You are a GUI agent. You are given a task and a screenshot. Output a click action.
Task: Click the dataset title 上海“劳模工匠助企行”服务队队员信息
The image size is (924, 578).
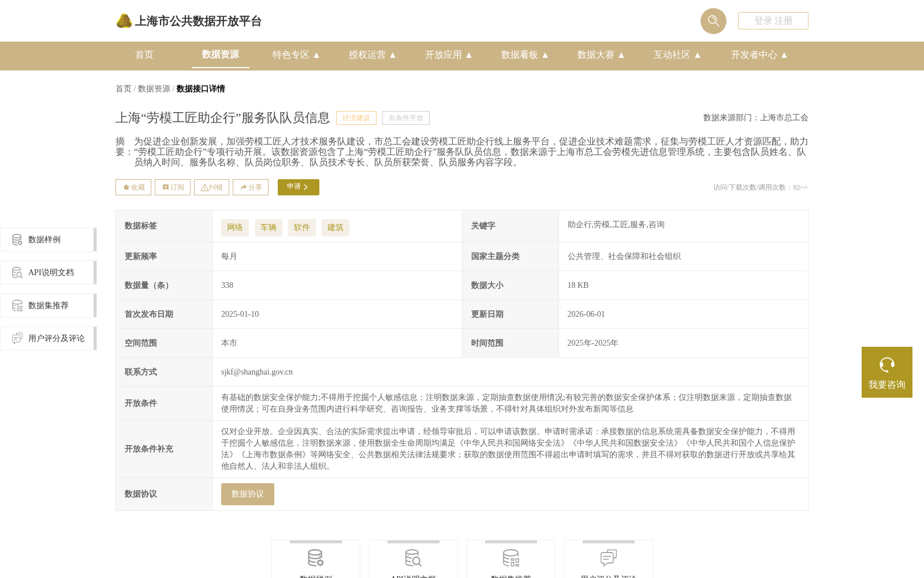223,118
